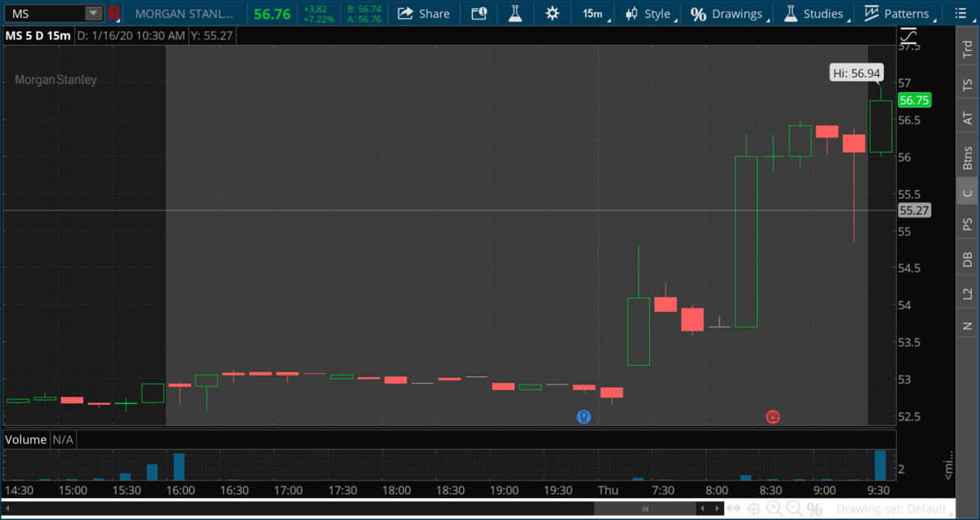Viewport: 980px width, 520px height.
Task: Click the red phone conference call marker
Action: point(773,416)
